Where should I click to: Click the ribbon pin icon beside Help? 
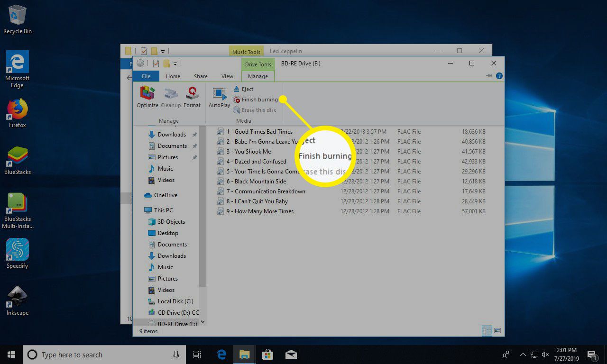pos(489,76)
